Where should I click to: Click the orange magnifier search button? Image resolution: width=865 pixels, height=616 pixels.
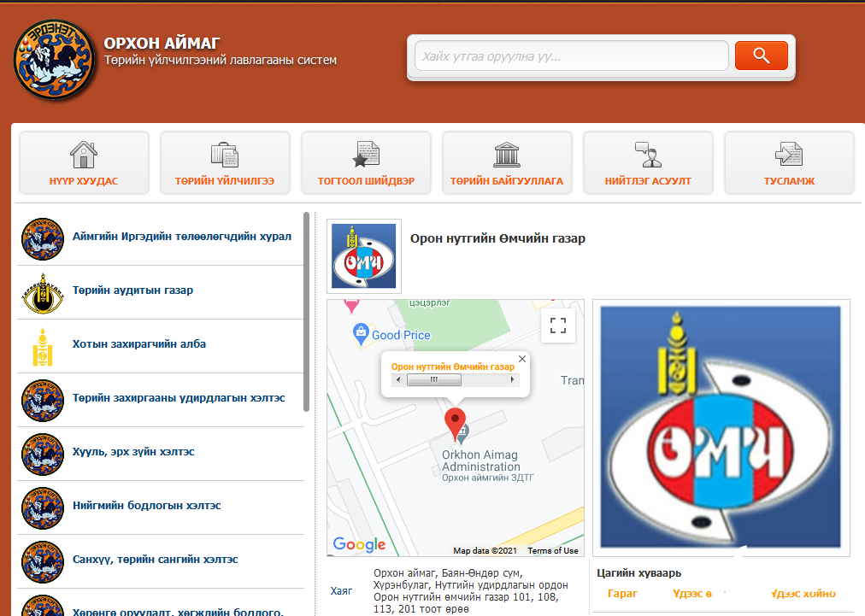coord(762,56)
